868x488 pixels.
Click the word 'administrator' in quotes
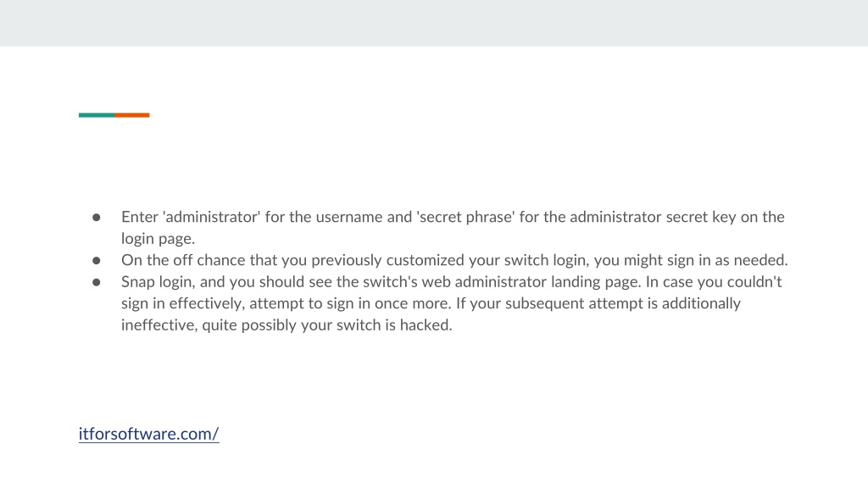pyautogui.click(x=211, y=217)
